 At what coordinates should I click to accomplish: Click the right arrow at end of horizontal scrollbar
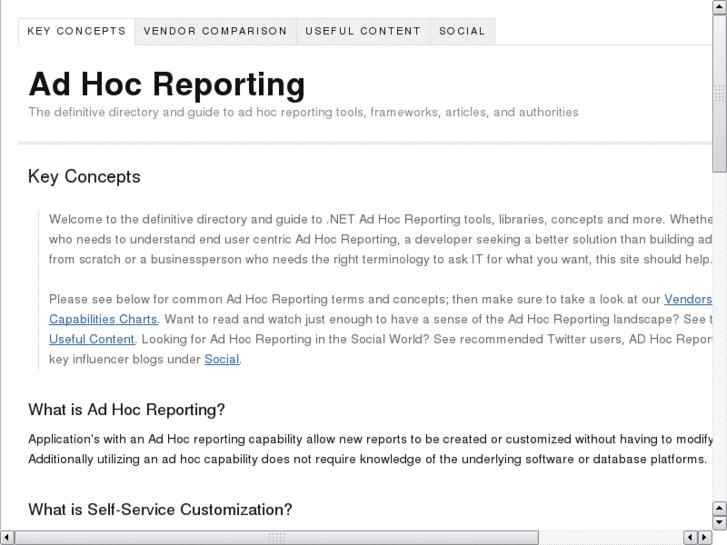point(704,537)
